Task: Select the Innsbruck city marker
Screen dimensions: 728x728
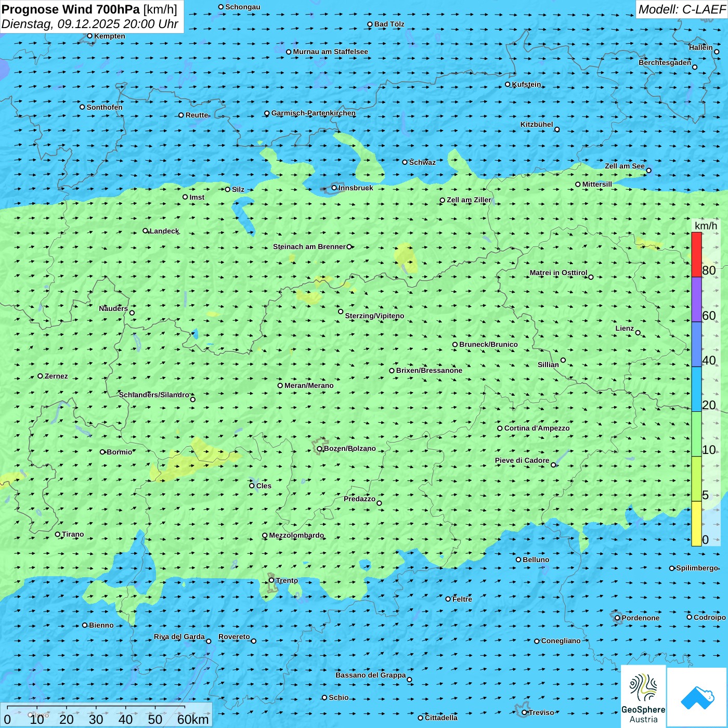Action: [x=334, y=188]
